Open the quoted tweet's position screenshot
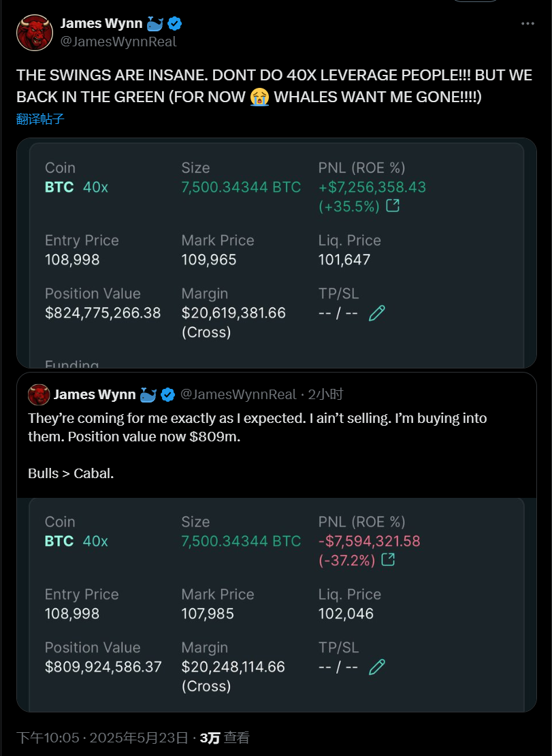The width and height of the screenshot is (552, 756). (276, 605)
